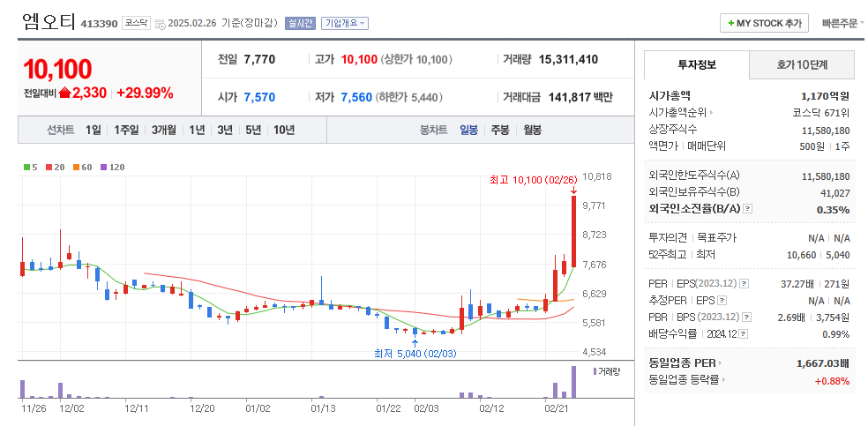Click the 상한가 10,100 text
This screenshot has height=426, width=868.
(417, 60)
